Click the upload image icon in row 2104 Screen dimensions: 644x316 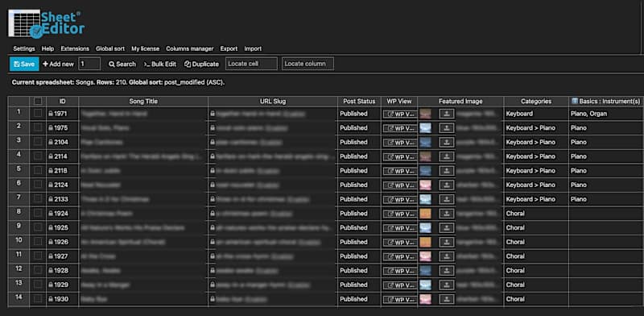(x=447, y=143)
